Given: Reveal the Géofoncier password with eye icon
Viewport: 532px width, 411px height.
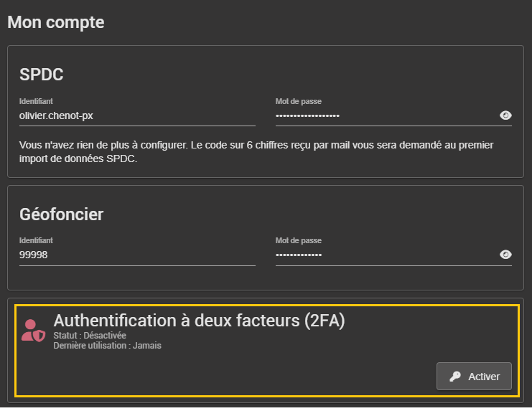Looking at the screenshot, I should pyautogui.click(x=505, y=255).
